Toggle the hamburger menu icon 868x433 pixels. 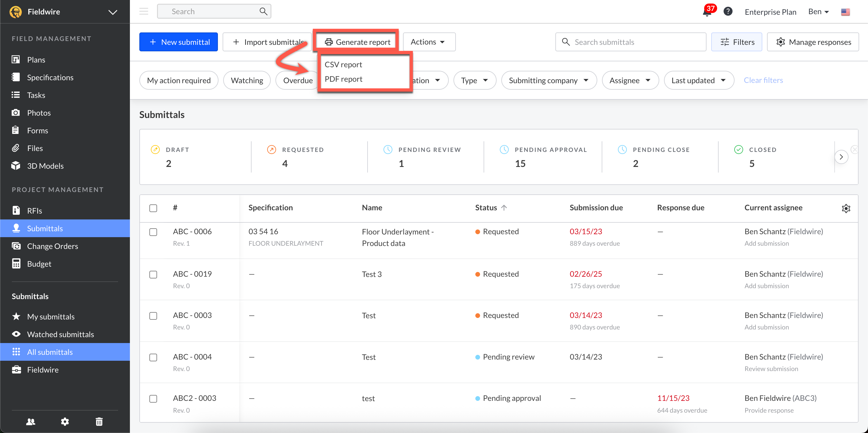tap(144, 12)
